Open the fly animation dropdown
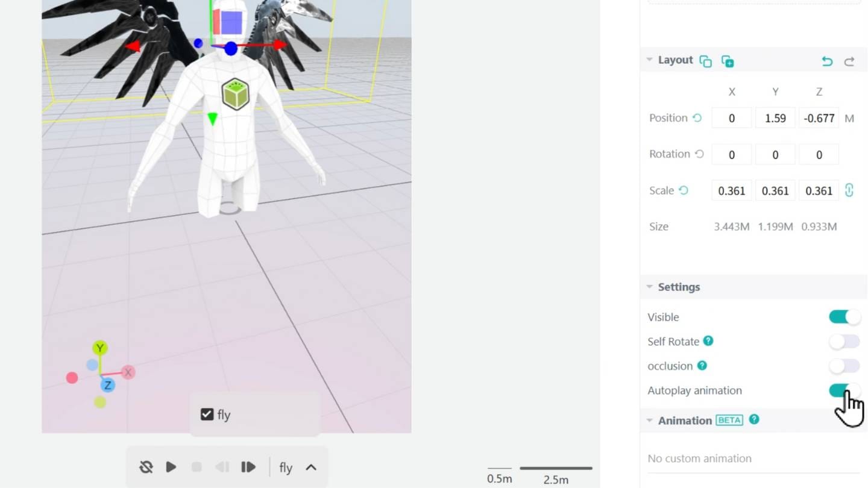Viewport: 868px width, 488px height. pyautogui.click(x=311, y=467)
